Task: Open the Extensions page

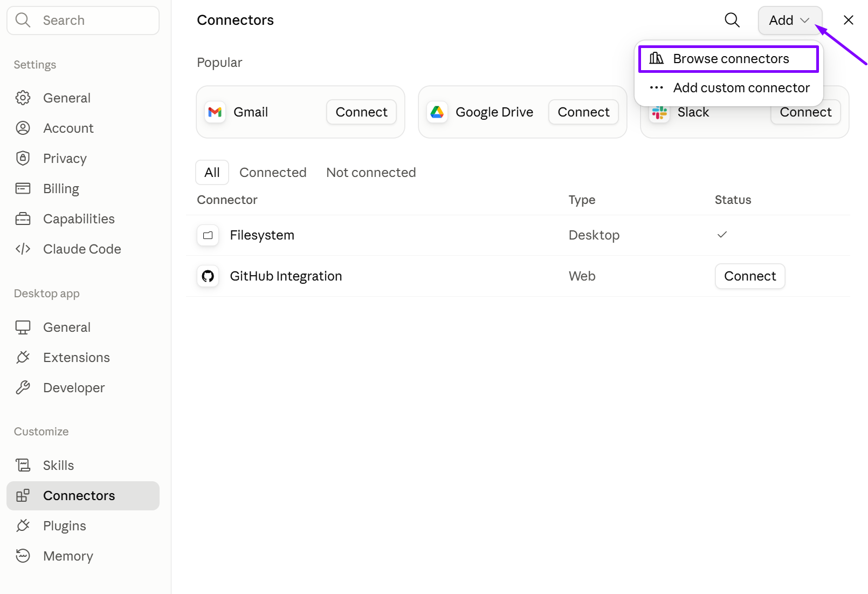Action: point(83,358)
